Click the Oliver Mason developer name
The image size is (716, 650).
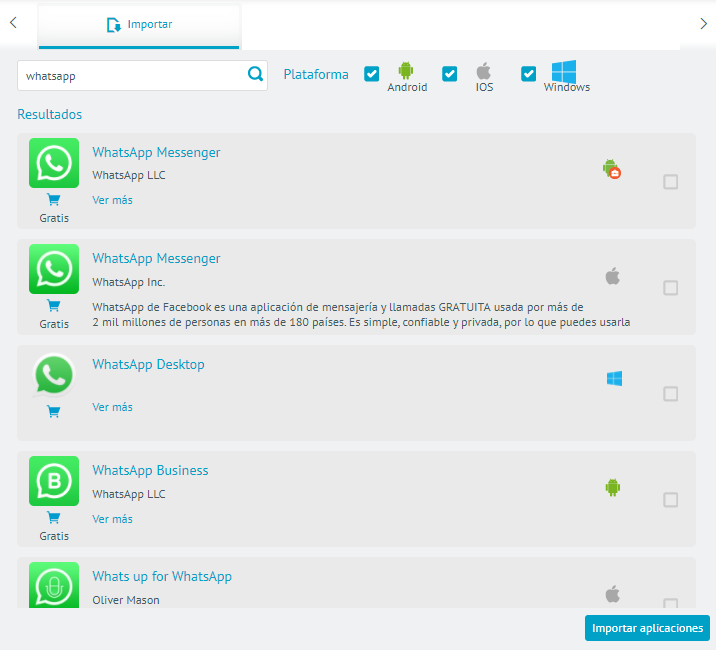tap(126, 600)
